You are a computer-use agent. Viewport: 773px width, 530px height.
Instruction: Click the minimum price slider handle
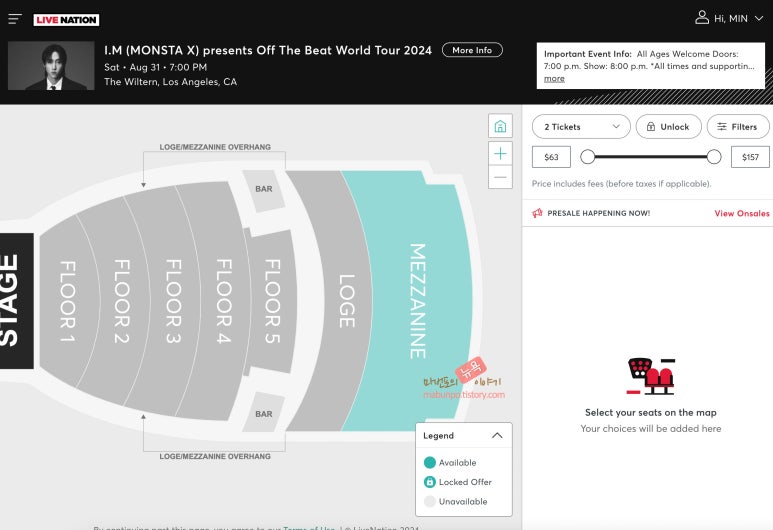click(x=588, y=156)
